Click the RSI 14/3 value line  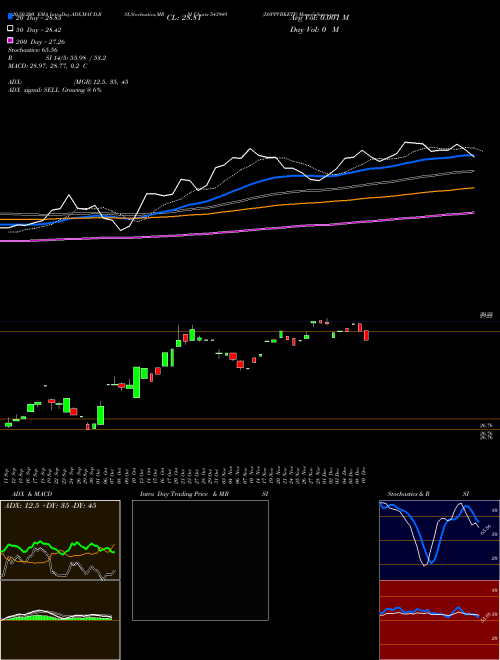click(57, 58)
